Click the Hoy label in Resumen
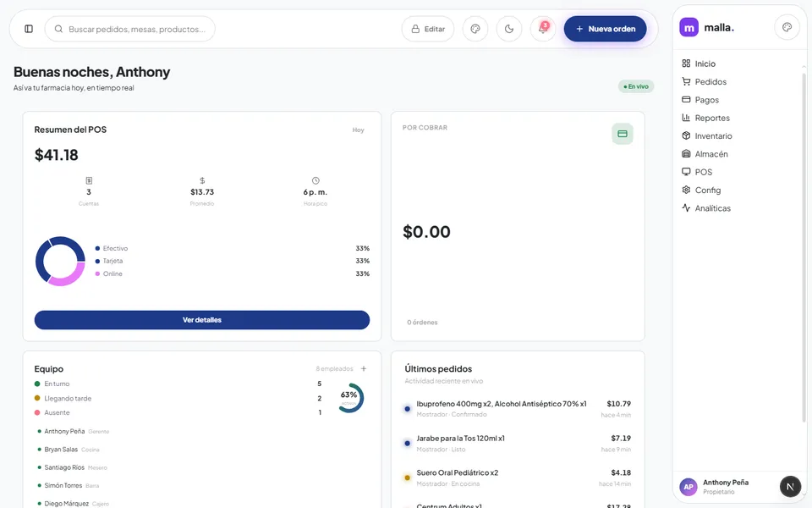812x508 pixels. coord(359,130)
